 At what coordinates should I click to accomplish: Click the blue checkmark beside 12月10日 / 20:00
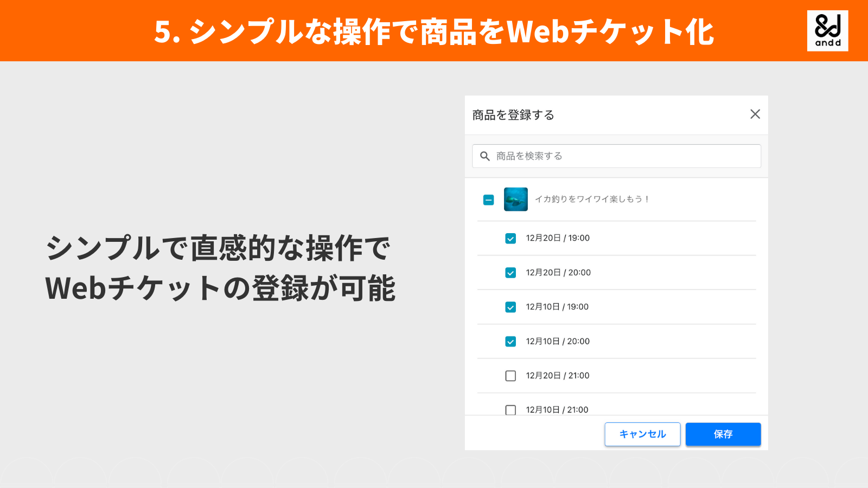click(510, 342)
